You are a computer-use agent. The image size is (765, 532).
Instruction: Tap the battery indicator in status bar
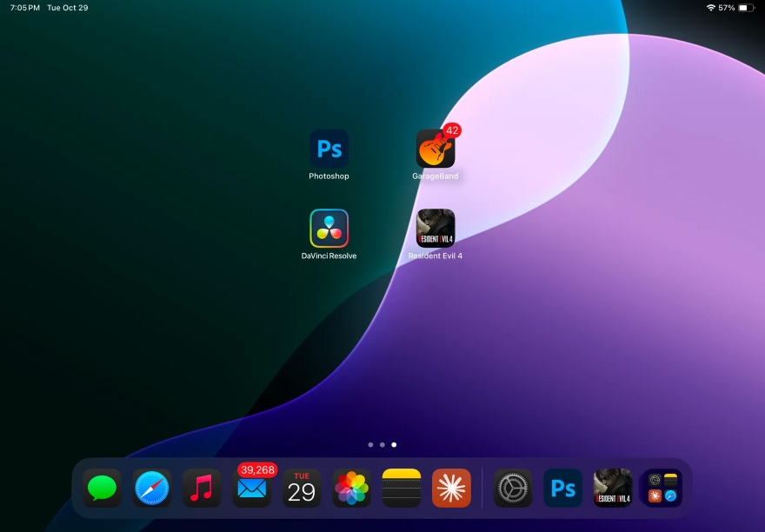coord(745,8)
